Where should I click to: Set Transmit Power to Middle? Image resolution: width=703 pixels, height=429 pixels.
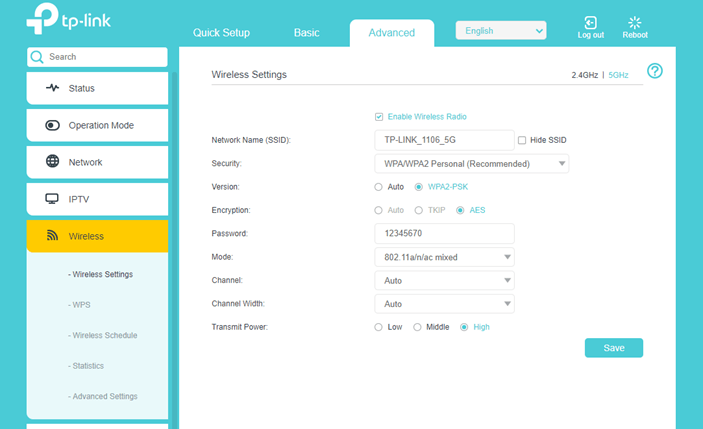pyautogui.click(x=417, y=327)
